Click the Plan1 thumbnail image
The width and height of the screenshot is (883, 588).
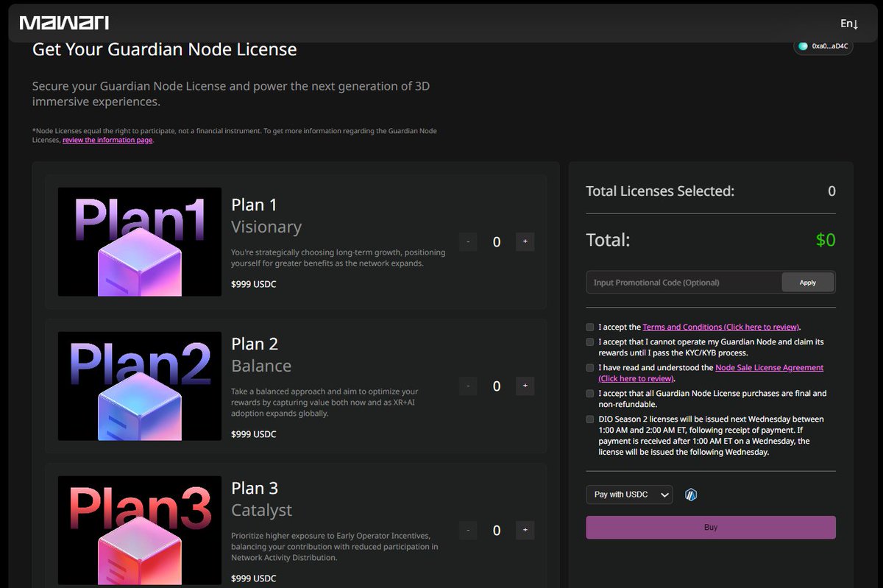(x=140, y=242)
